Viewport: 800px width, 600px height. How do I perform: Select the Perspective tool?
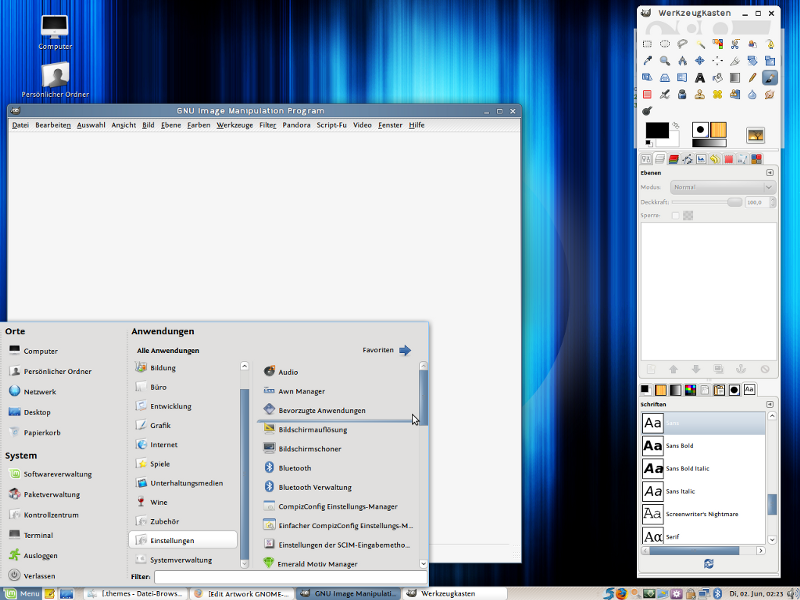(x=665, y=78)
